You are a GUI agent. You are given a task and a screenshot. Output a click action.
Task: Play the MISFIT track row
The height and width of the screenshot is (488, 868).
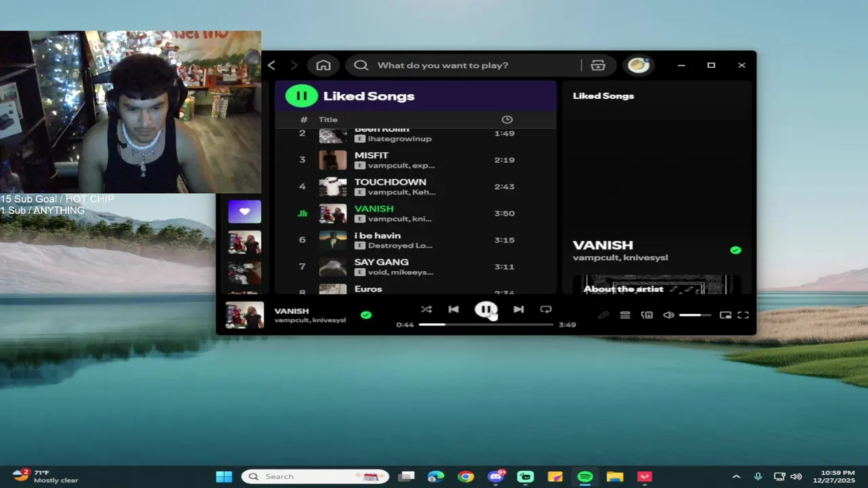[x=416, y=160]
